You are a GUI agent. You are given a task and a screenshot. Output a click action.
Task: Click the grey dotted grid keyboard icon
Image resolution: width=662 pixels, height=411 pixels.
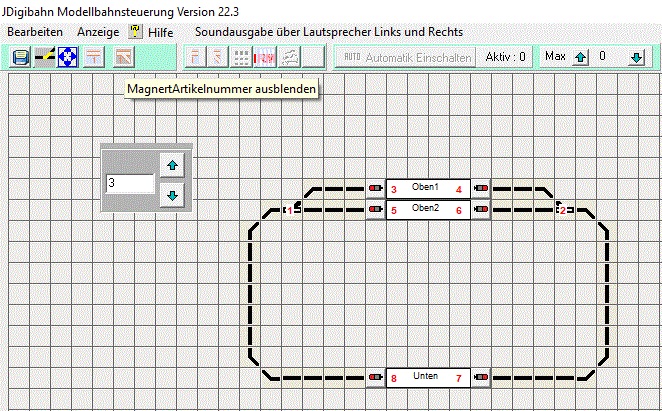(x=241, y=57)
